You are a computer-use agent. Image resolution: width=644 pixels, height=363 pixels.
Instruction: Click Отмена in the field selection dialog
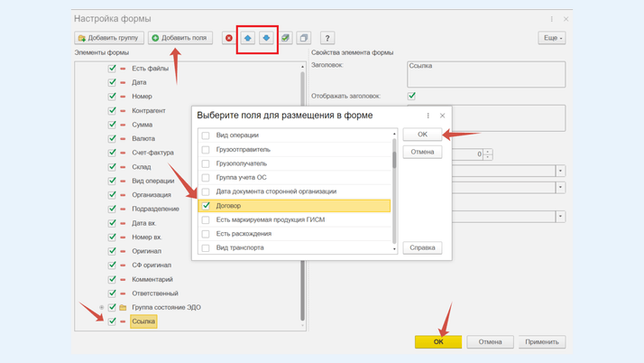422,152
